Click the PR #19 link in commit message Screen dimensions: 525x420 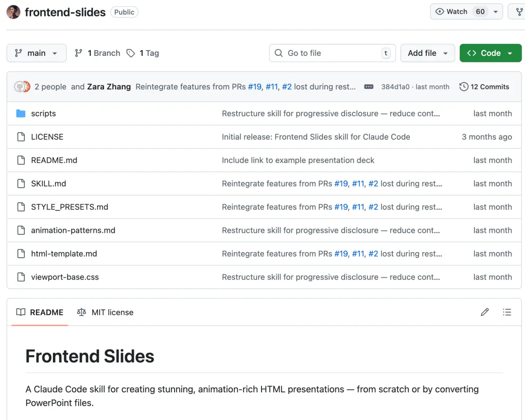[x=255, y=87]
